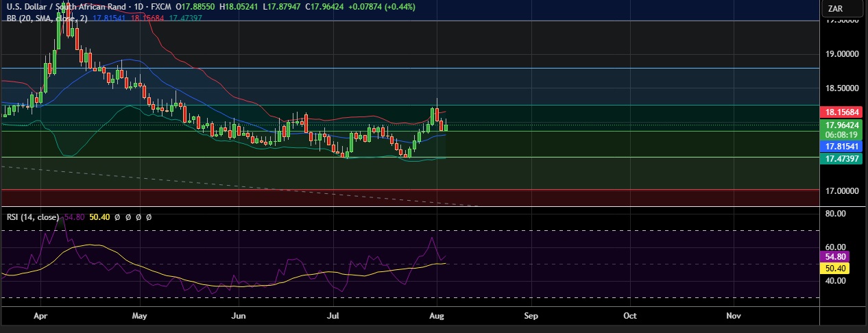
Task: Click the Oct label on time axis
Action: click(x=629, y=317)
